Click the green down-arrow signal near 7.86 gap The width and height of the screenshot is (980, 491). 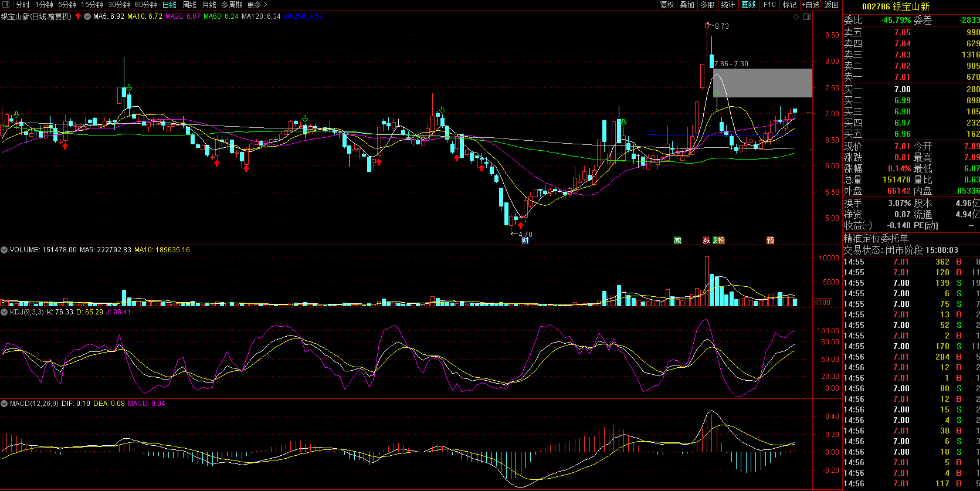(x=717, y=93)
